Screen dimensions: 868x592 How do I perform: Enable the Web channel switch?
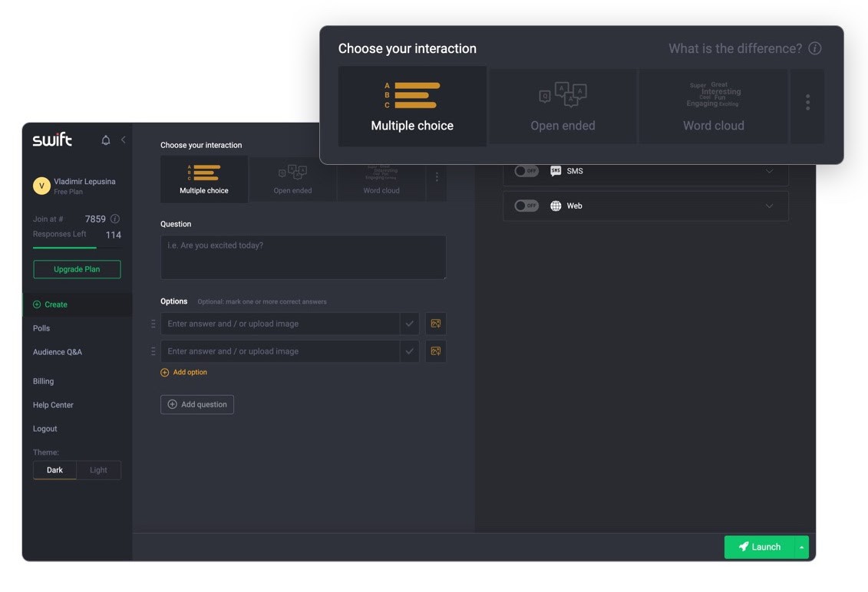[526, 206]
